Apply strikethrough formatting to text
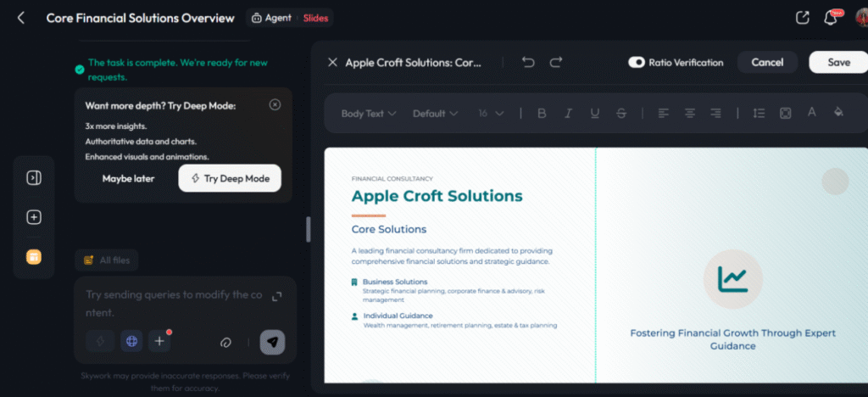Viewport: 868px width, 397px height. (621, 113)
